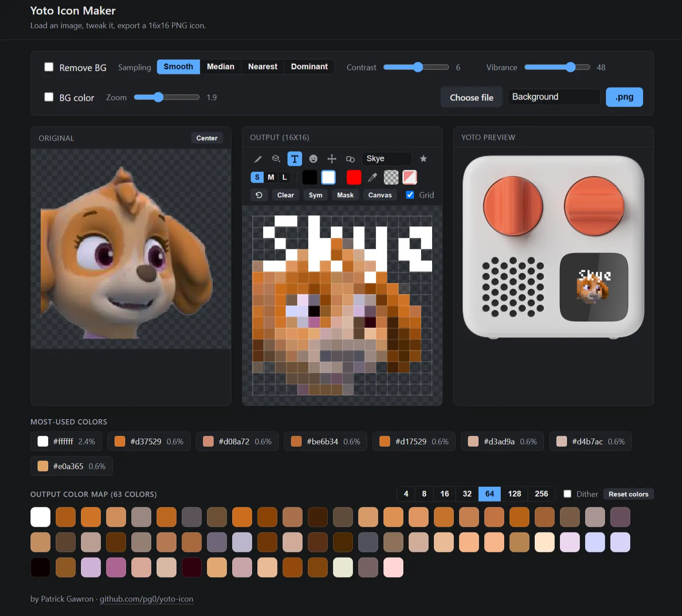Screen dimensions: 682x616
Task: Set text size to L
Action: click(x=284, y=177)
